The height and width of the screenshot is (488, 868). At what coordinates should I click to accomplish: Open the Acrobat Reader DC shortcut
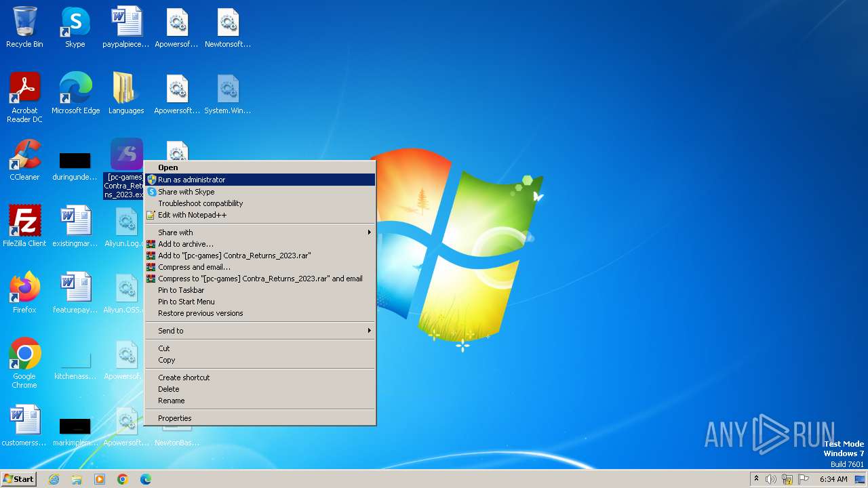coord(24,98)
